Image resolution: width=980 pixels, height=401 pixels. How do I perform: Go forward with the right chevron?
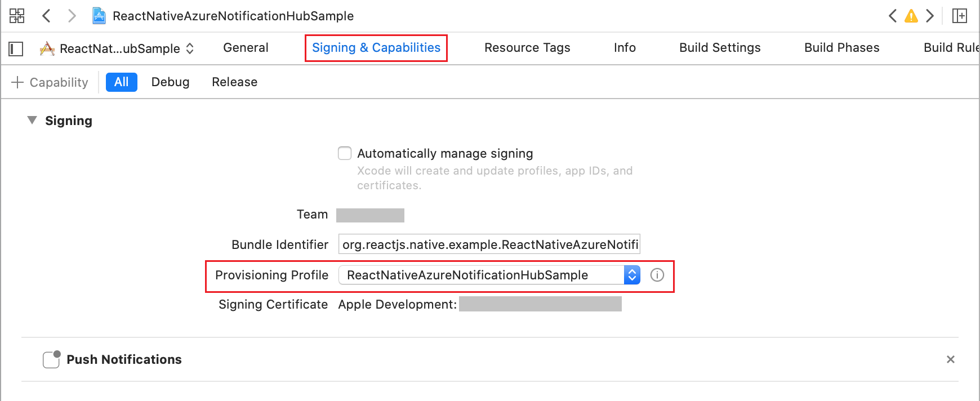[x=72, y=16]
